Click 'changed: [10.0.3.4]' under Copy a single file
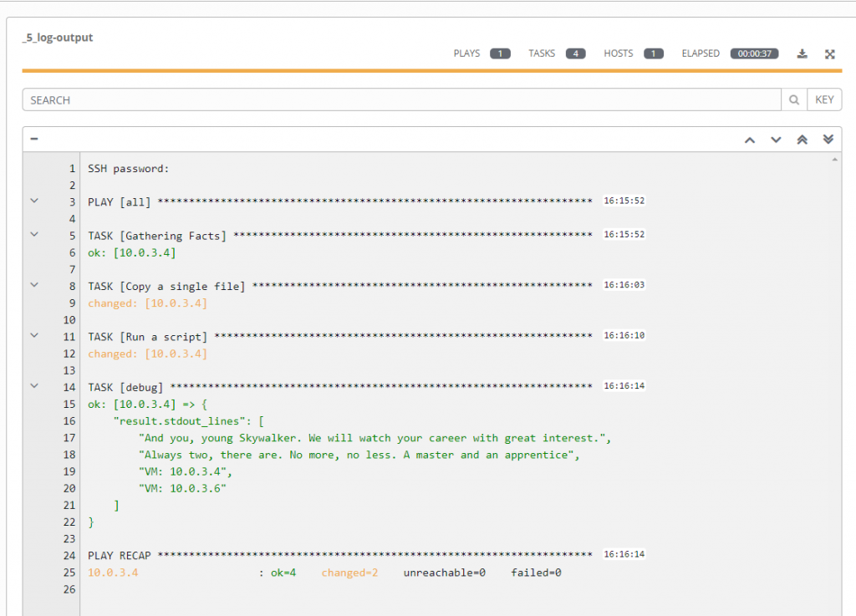Screen dimensions: 856x616 click(147, 303)
